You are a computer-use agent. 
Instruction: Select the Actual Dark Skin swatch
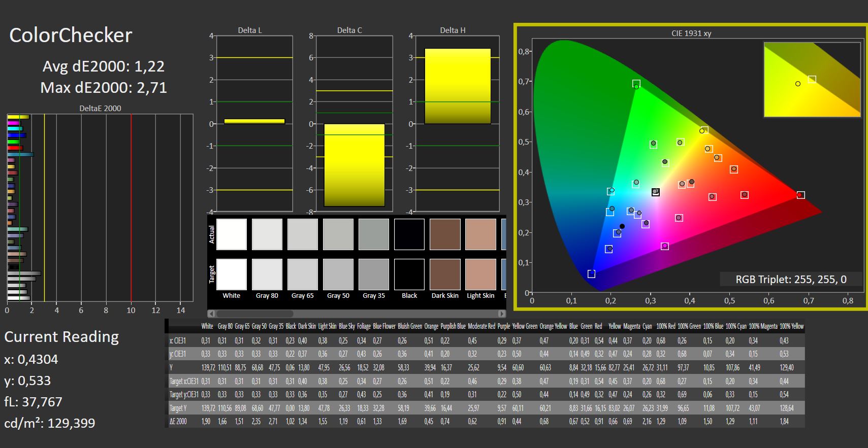tap(445, 234)
